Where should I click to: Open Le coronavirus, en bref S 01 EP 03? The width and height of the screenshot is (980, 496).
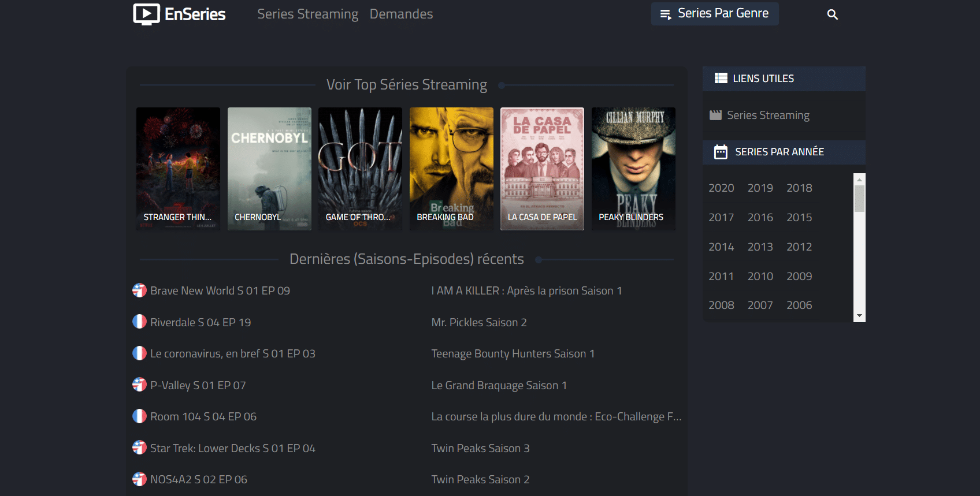click(233, 353)
